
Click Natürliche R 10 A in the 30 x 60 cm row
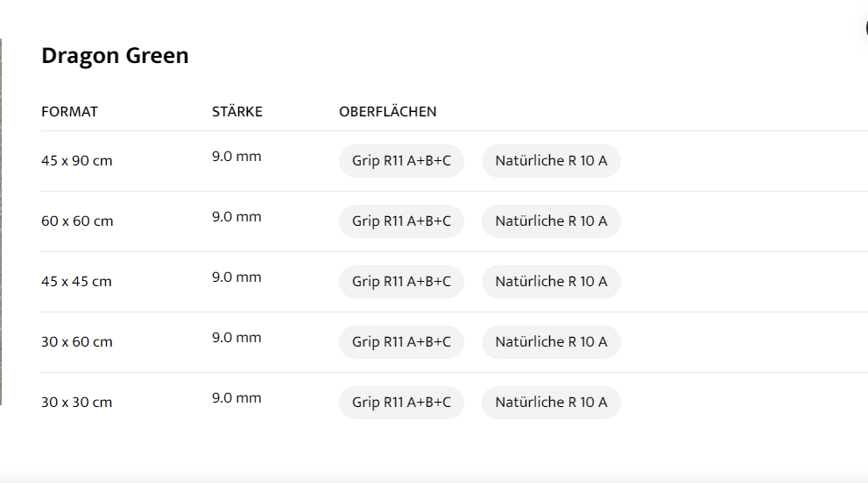(x=551, y=342)
